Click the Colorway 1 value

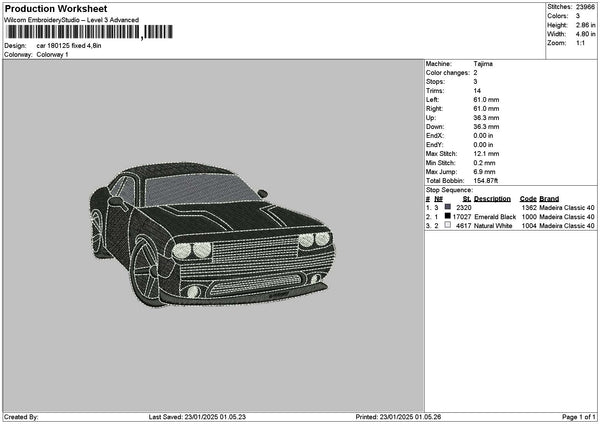pos(52,54)
